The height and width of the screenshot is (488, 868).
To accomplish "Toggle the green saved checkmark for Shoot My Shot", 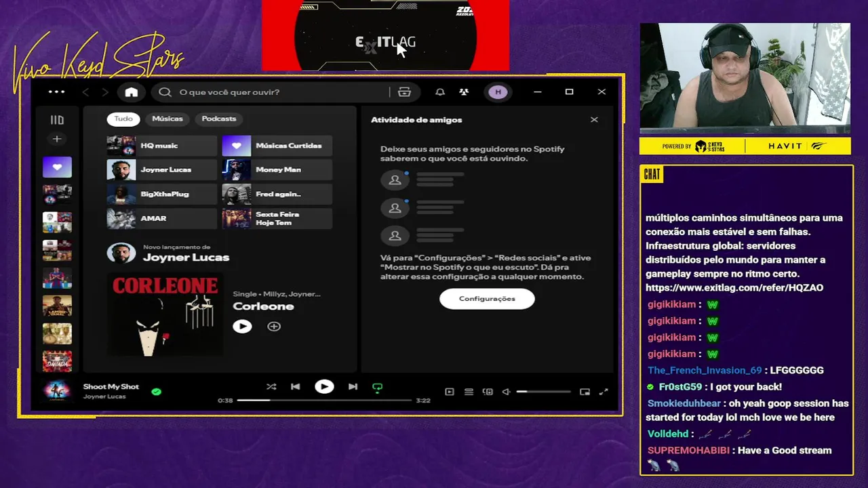I will [x=157, y=392].
